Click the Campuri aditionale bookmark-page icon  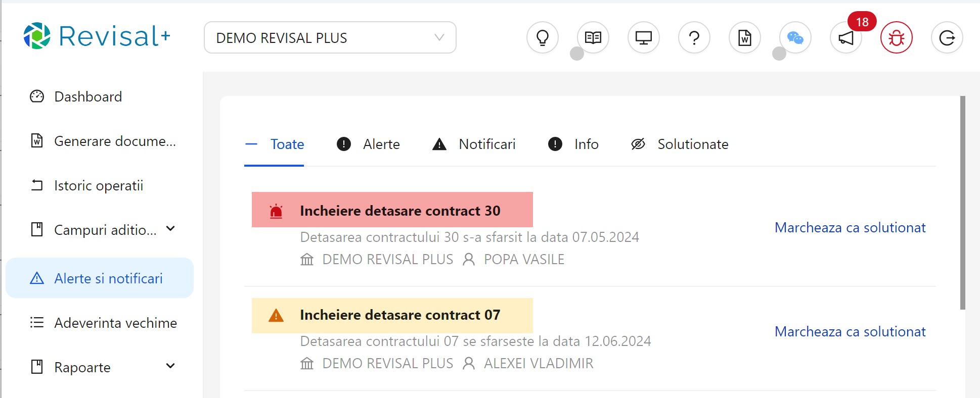pos(37,229)
